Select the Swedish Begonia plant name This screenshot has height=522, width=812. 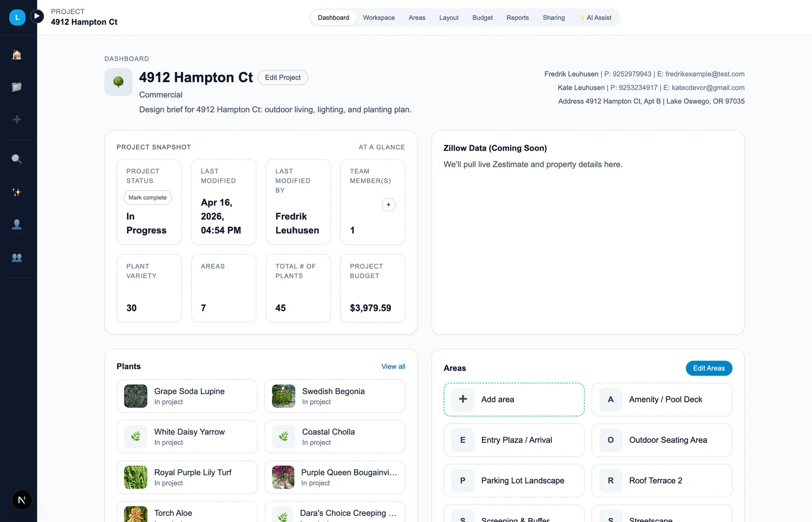pos(333,391)
